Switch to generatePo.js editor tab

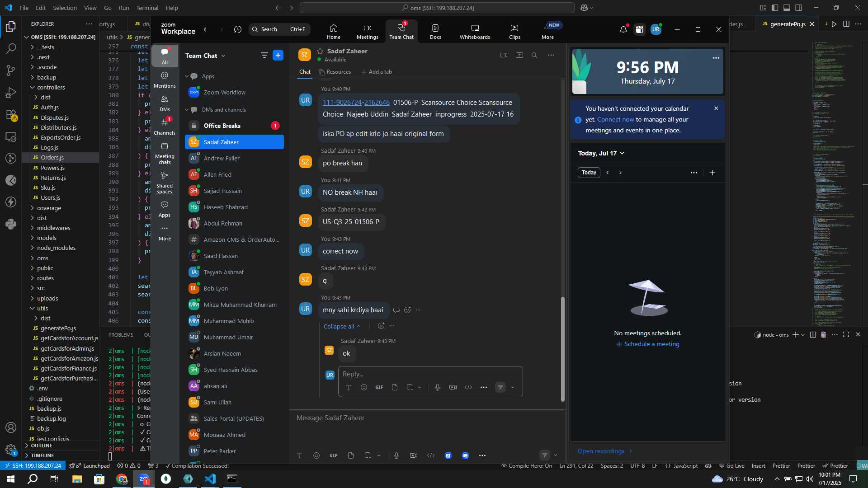tap(788, 24)
